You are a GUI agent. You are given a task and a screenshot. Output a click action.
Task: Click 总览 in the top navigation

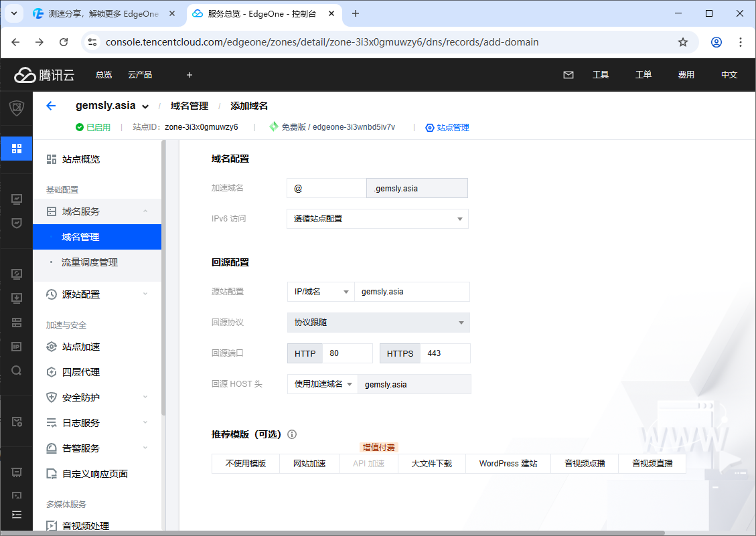coord(104,75)
